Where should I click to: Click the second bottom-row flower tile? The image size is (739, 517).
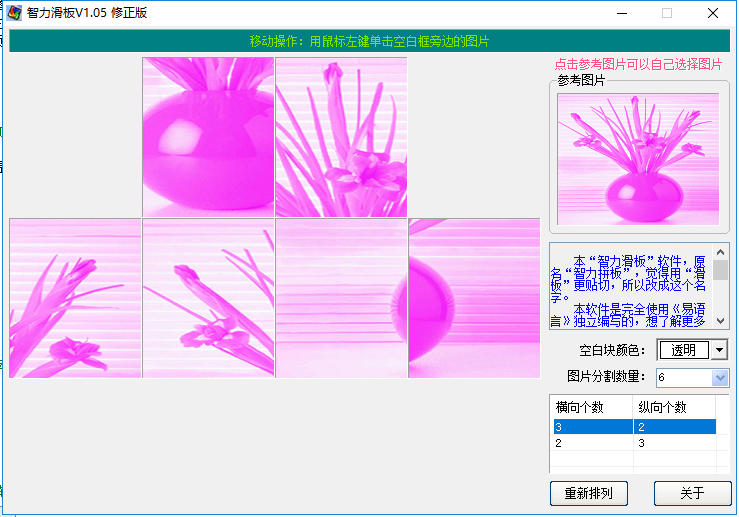point(208,298)
